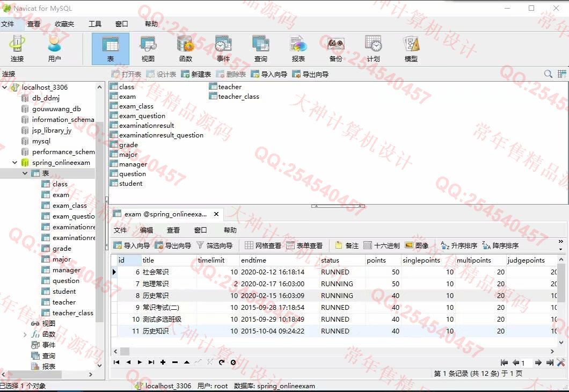The width and height of the screenshot is (569, 392).
Task: Open the 计划 schedule section
Action: pyautogui.click(x=373, y=49)
